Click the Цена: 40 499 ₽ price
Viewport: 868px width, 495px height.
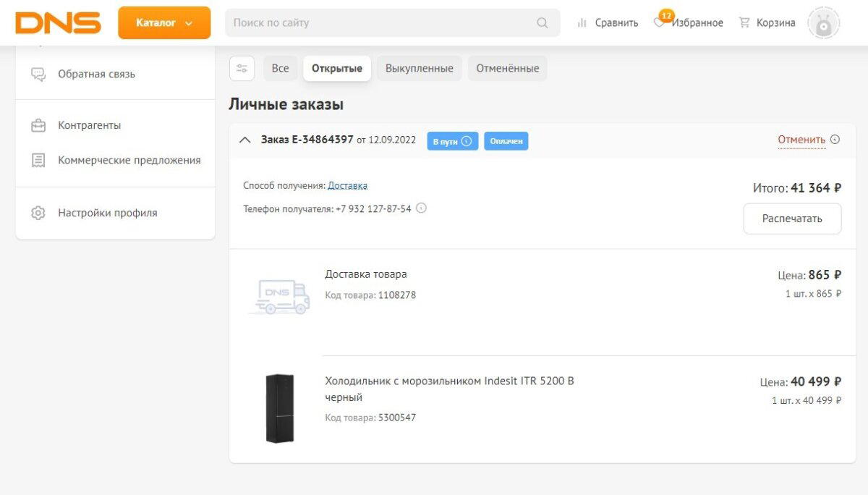801,382
